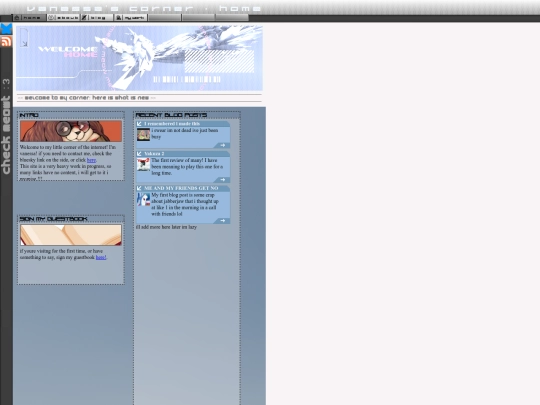Open 'ME AND MY FRIENDS GET NO' post title

pyautogui.click(x=181, y=188)
